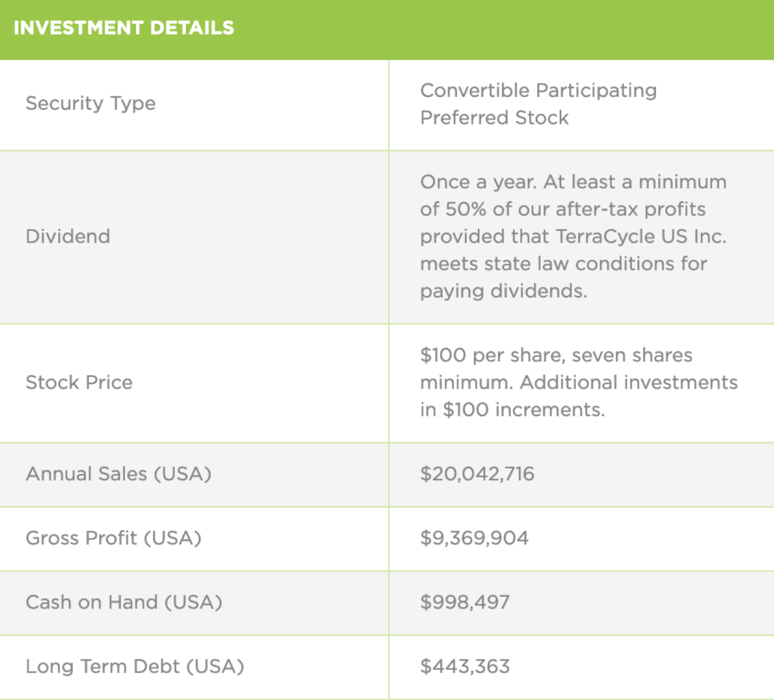Select the Gross Profit (USA) label
This screenshot has height=700, width=774.
pos(114,538)
